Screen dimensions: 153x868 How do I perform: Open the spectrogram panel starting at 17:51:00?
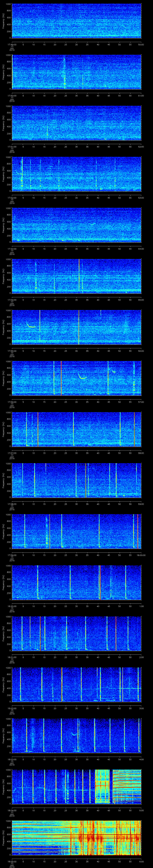click(77, 123)
